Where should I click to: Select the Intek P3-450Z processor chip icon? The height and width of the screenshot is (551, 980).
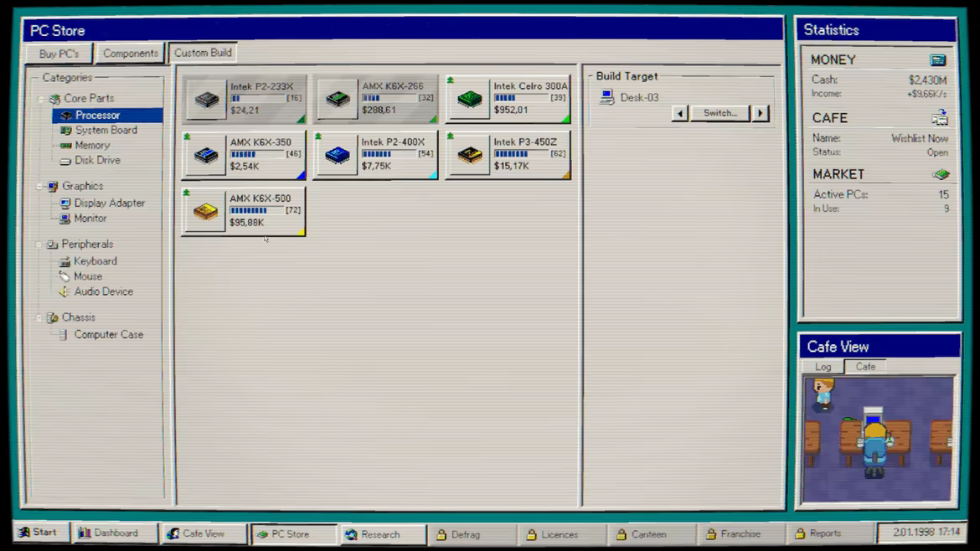(x=469, y=154)
